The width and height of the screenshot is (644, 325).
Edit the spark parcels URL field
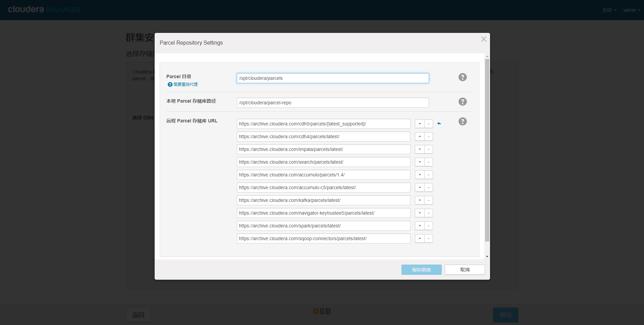pos(323,226)
